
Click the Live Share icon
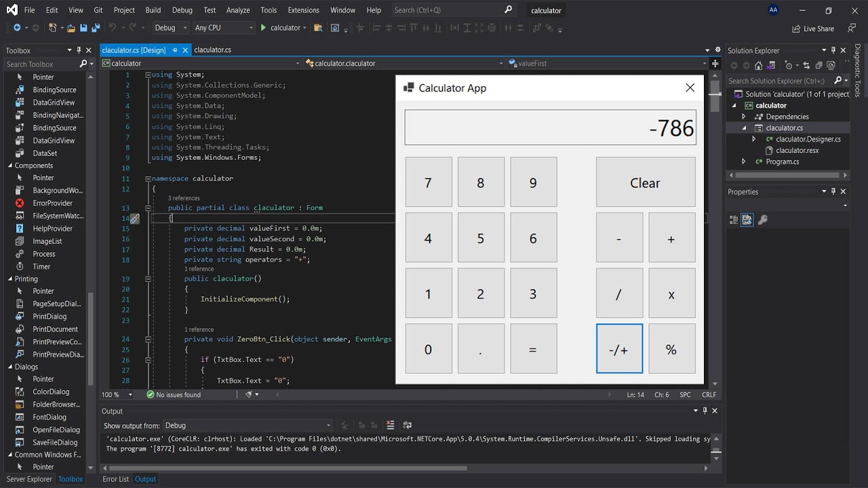[x=796, y=28]
